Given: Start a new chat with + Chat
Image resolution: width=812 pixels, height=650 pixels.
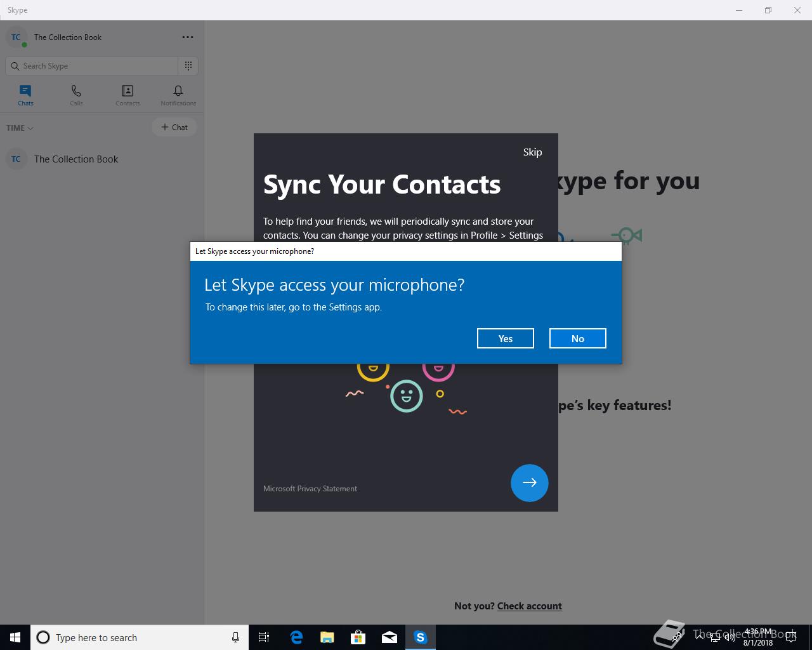Looking at the screenshot, I should coord(174,127).
